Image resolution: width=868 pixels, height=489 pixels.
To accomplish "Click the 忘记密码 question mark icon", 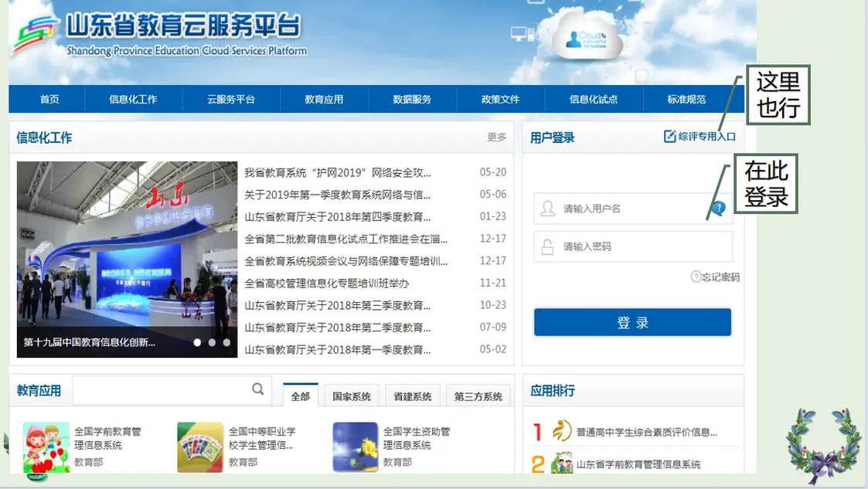I will [696, 277].
